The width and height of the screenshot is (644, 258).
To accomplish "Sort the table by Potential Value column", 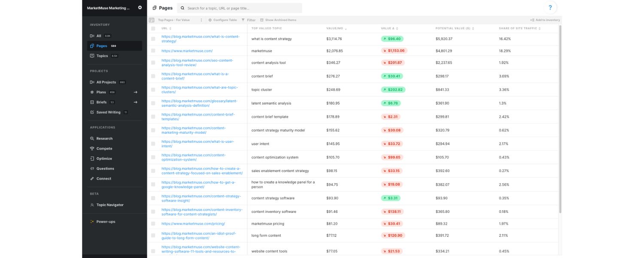I will pyautogui.click(x=473, y=28).
